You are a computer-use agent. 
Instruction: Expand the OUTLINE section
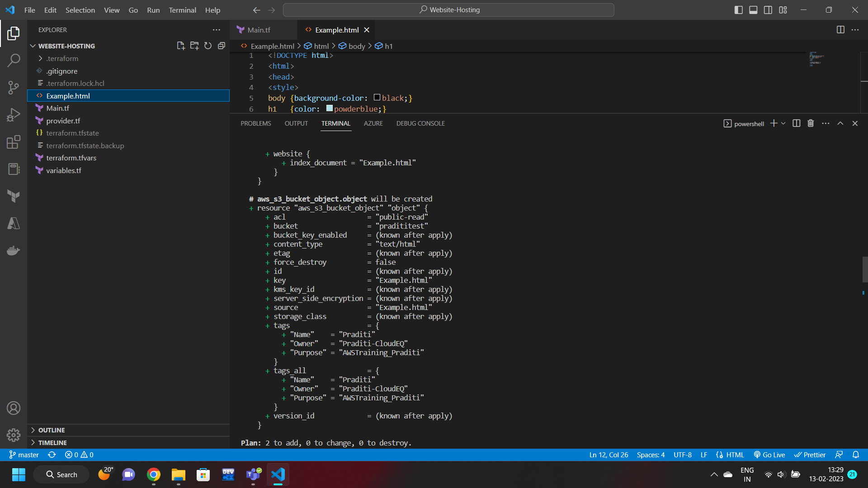coord(51,430)
